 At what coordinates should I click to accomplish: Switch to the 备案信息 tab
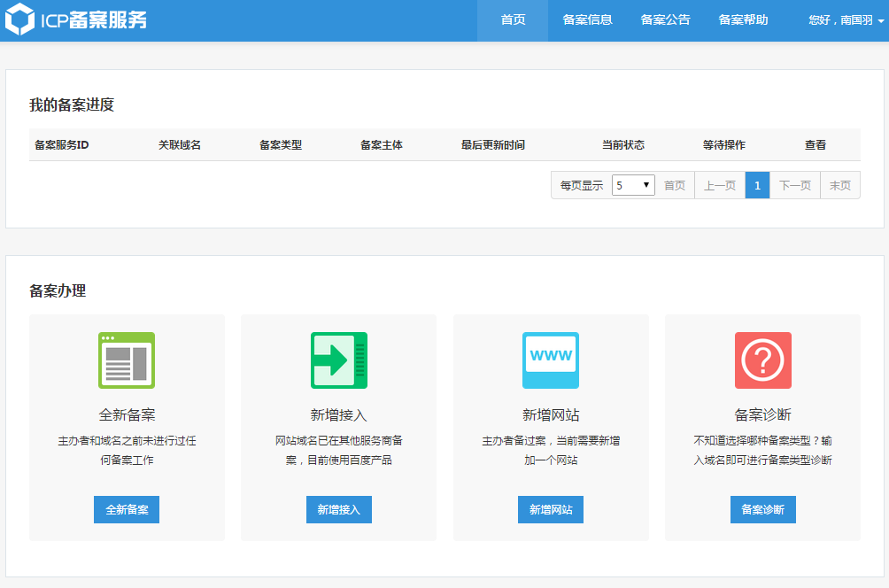pyautogui.click(x=587, y=19)
